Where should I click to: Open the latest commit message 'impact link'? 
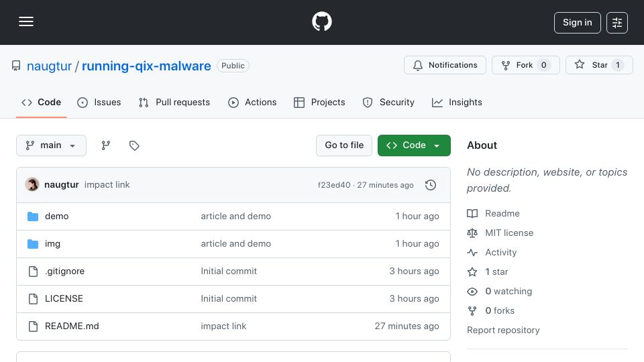click(x=107, y=185)
